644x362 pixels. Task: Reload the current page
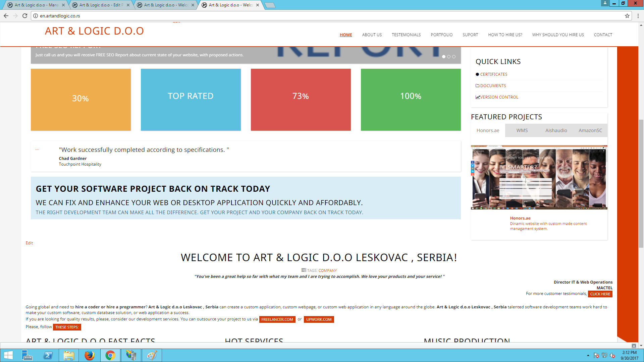coord(25,16)
